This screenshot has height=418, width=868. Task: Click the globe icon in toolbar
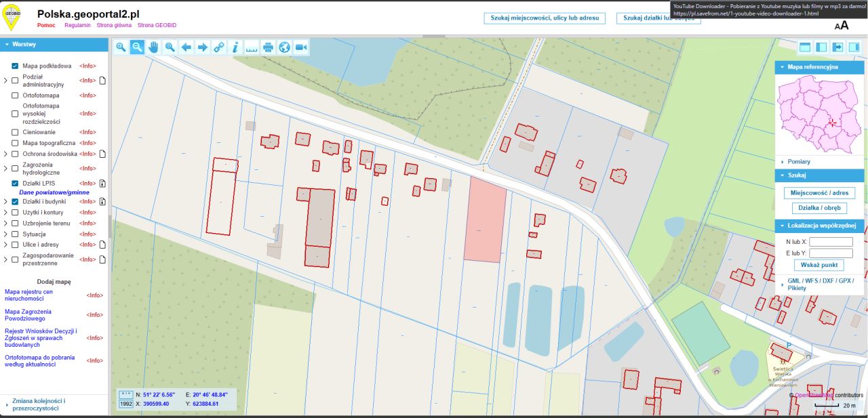point(284,47)
